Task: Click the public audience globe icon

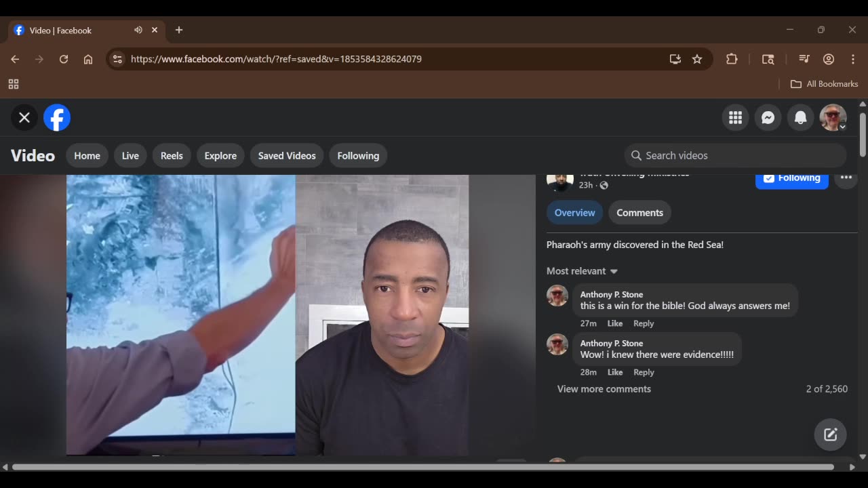Action: [x=604, y=185]
